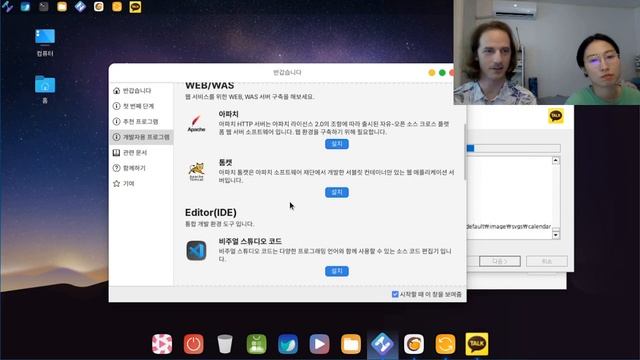Open the terminal icon in the top panel

point(44,7)
